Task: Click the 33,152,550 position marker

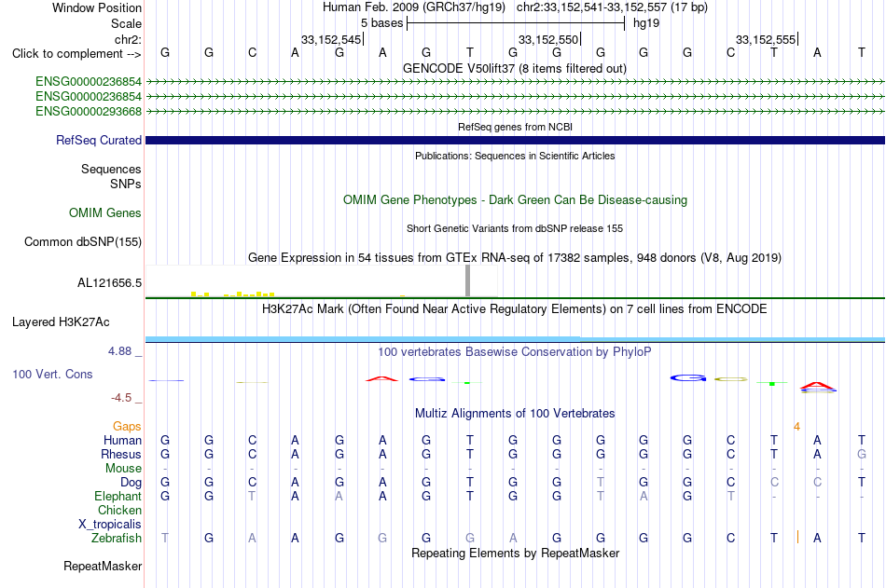Action: pos(548,39)
